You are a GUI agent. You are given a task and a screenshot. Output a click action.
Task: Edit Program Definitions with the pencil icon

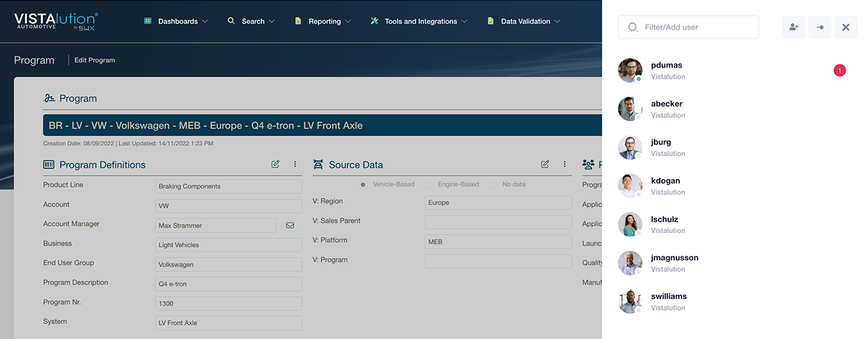pyautogui.click(x=275, y=164)
